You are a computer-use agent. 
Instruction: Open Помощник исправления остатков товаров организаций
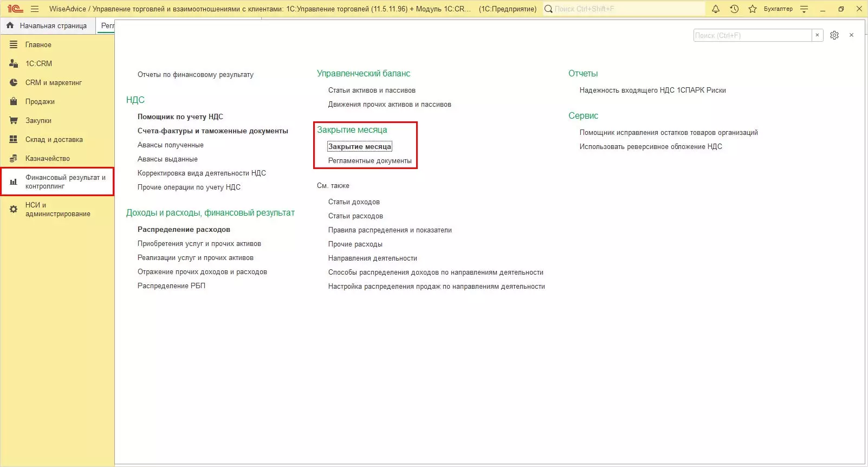(669, 132)
